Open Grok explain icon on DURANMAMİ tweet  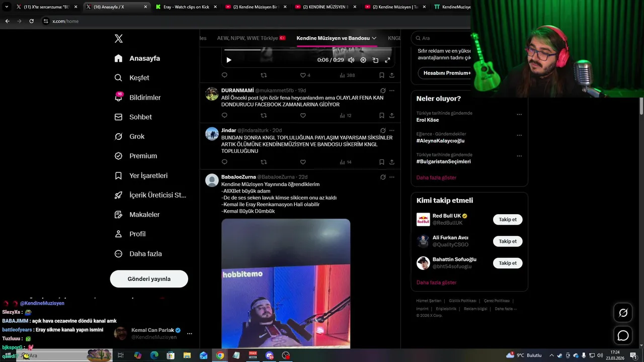coord(383,91)
